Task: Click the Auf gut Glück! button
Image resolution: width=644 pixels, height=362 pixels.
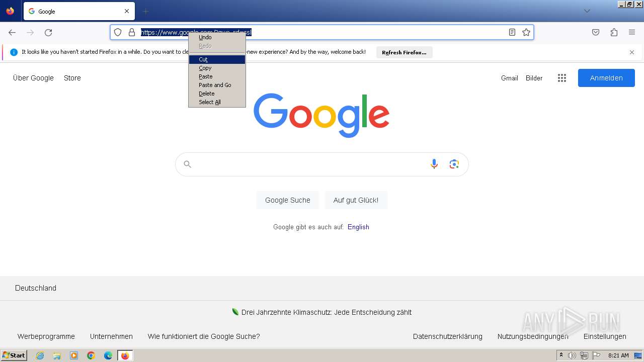Action: pos(356,200)
